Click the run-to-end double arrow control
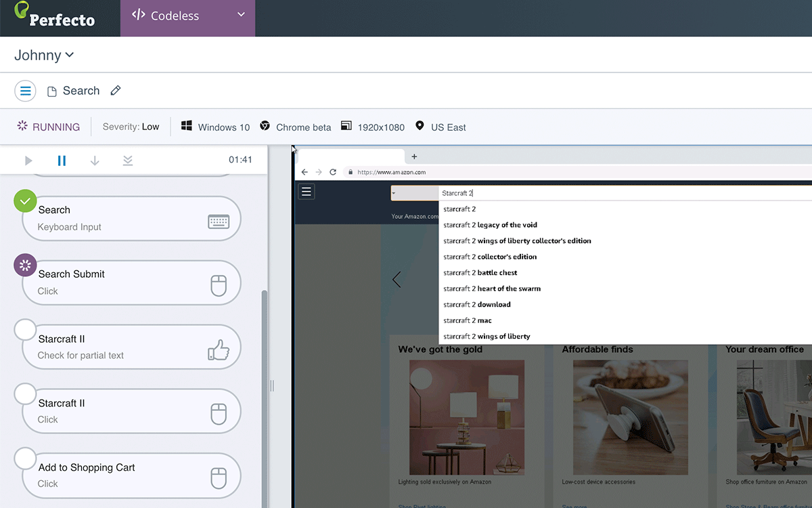812x508 pixels. [x=128, y=161]
